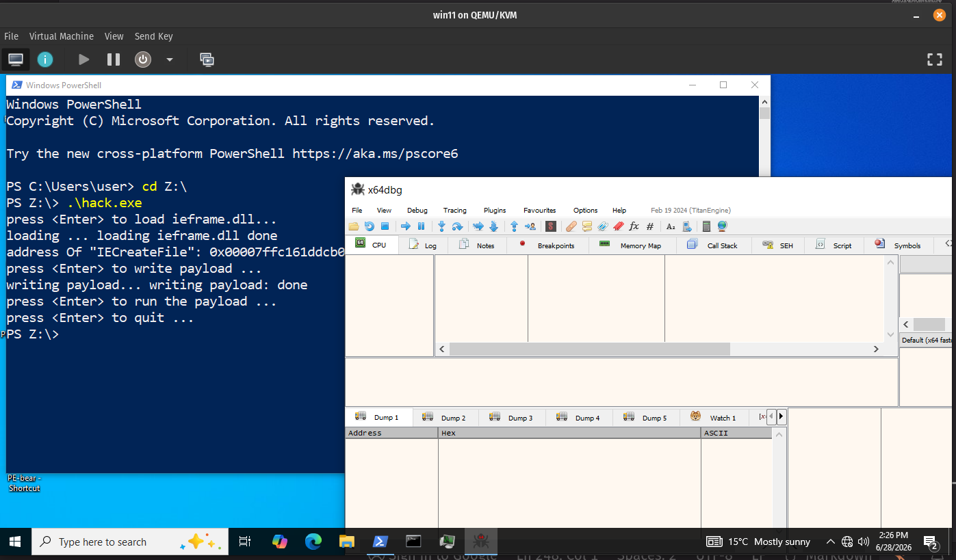
Task: Switch to the Breakpoints tab
Action: (547, 245)
